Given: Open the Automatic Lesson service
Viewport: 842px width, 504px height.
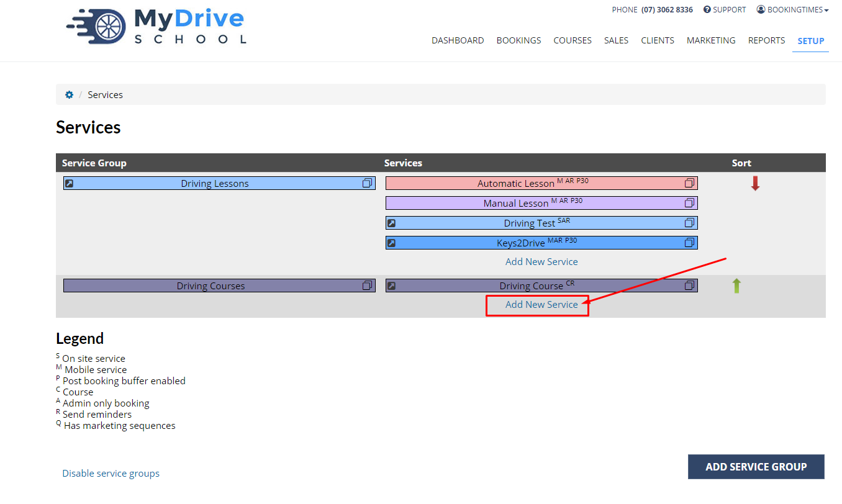Looking at the screenshot, I should tap(541, 183).
